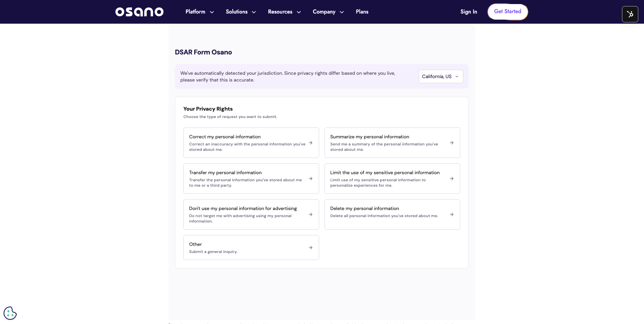The height and width of the screenshot is (324, 644).
Task: Select 'Summarize my personal information' title
Action: [370, 137]
